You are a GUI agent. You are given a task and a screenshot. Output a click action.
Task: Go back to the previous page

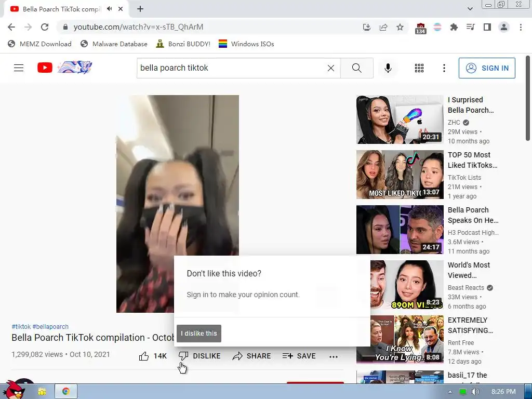pos(11,27)
